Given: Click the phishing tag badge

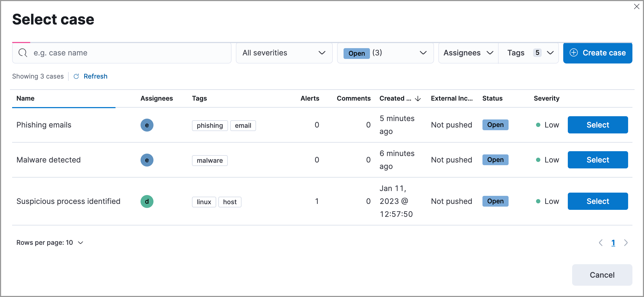Looking at the screenshot, I should click(x=210, y=125).
